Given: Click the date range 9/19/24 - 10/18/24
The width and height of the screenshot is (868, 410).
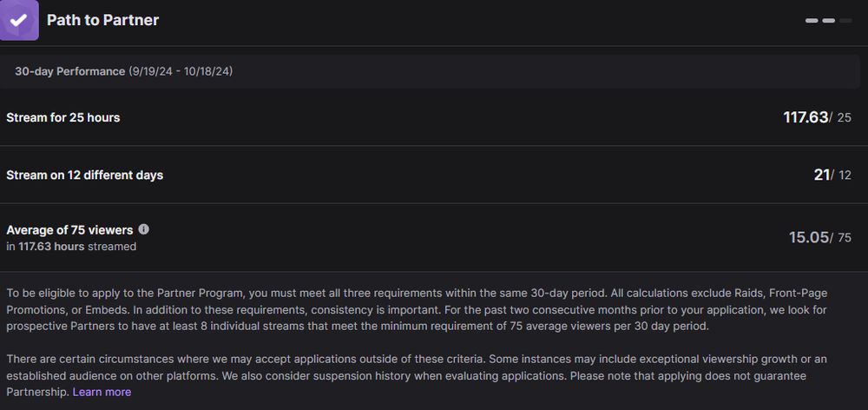Looking at the screenshot, I should [x=181, y=71].
